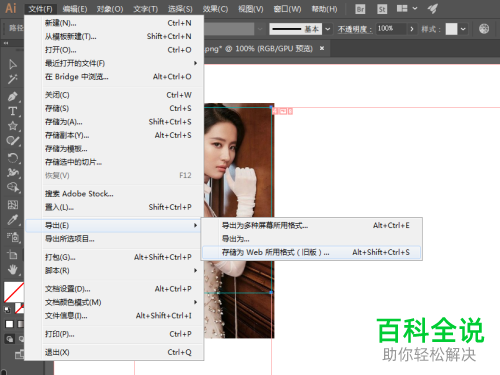Select the Magic Wand tool
Image resolution: width=500 pixels, height=375 pixels.
pos(13,79)
